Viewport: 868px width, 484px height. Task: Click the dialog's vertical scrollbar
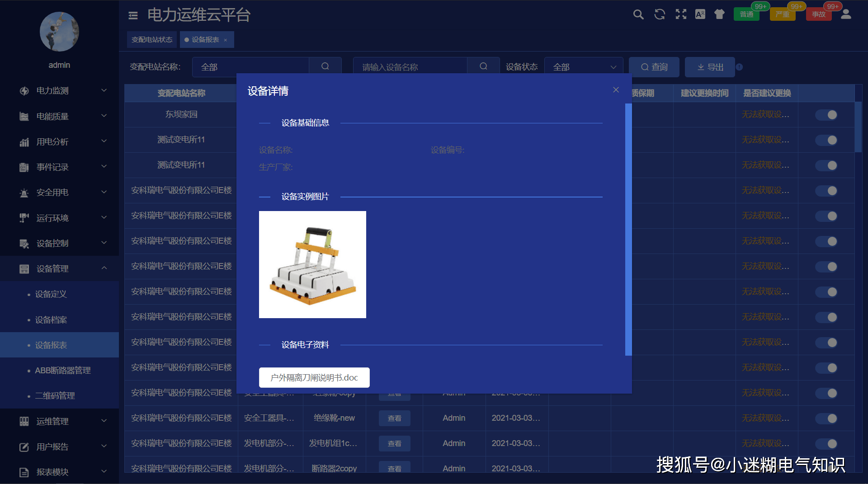pyautogui.click(x=628, y=230)
